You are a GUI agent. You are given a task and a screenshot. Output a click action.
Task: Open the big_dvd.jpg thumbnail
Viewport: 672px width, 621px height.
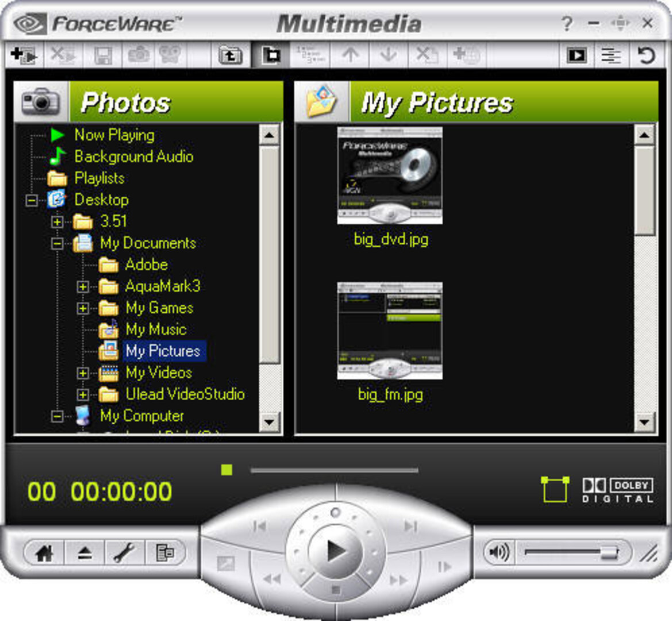[390, 175]
